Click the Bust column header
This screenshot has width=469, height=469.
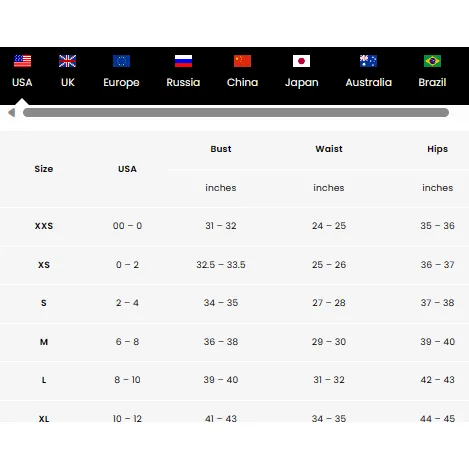221,149
